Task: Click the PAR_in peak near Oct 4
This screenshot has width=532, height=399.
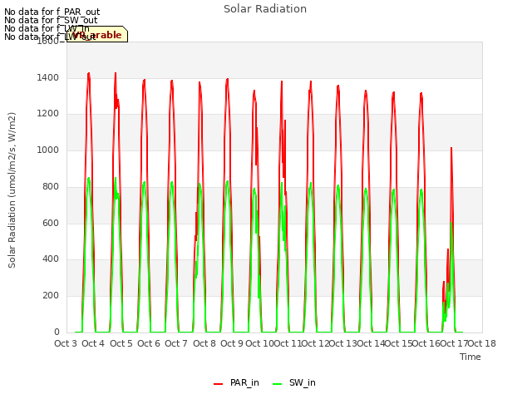Action: click(89, 74)
